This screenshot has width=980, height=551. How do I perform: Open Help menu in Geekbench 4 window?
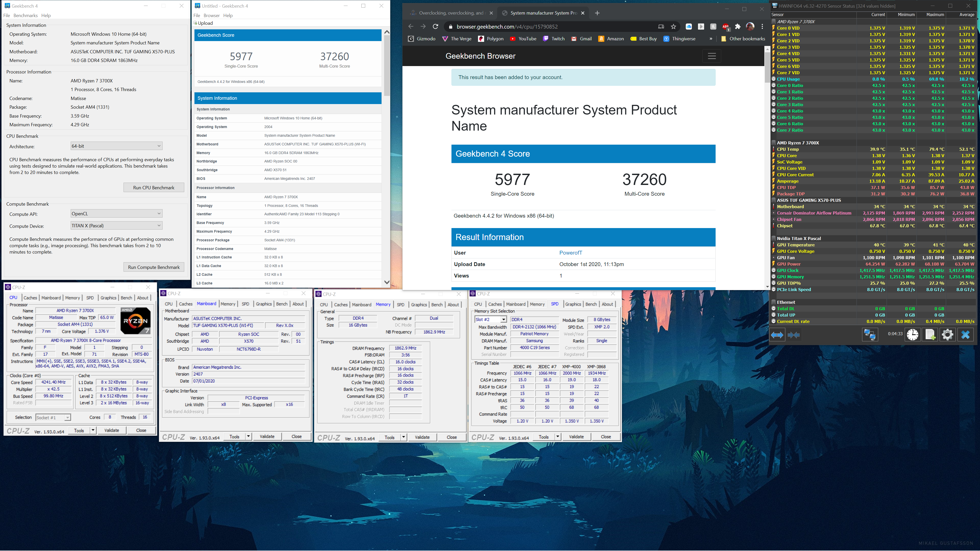coord(46,16)
